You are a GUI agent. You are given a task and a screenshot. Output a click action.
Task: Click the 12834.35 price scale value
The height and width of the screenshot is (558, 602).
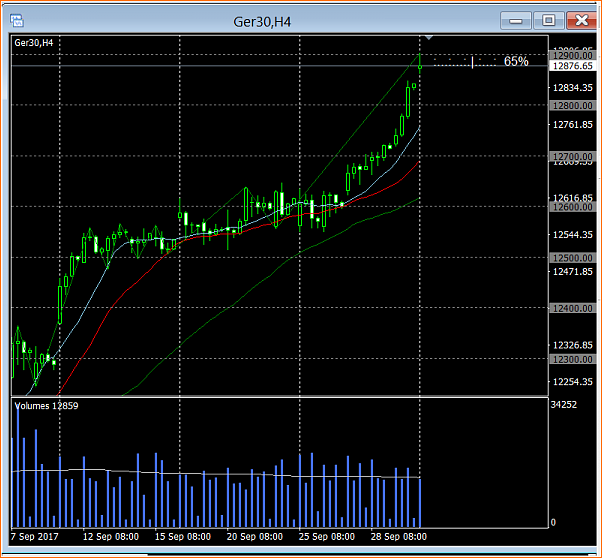572,88
